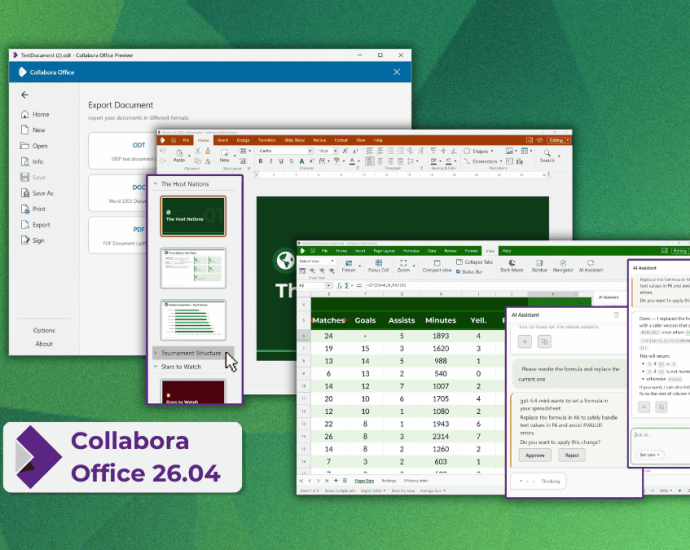This screenshot has height=550, width=690.
Task: Click Focus Cell in Calc View ribbon
Action: tap(378, 266)
